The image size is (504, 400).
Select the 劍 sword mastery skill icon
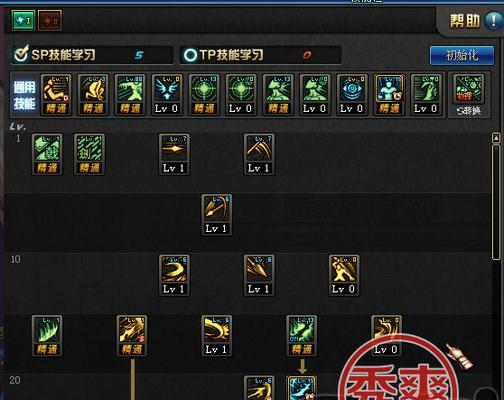coord(89,154)
